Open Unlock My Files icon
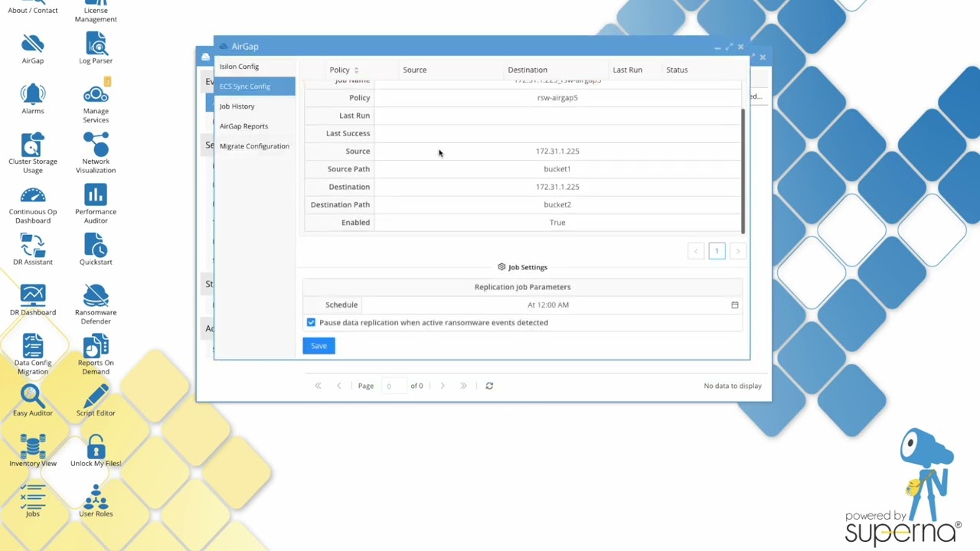 click(96, 452)
